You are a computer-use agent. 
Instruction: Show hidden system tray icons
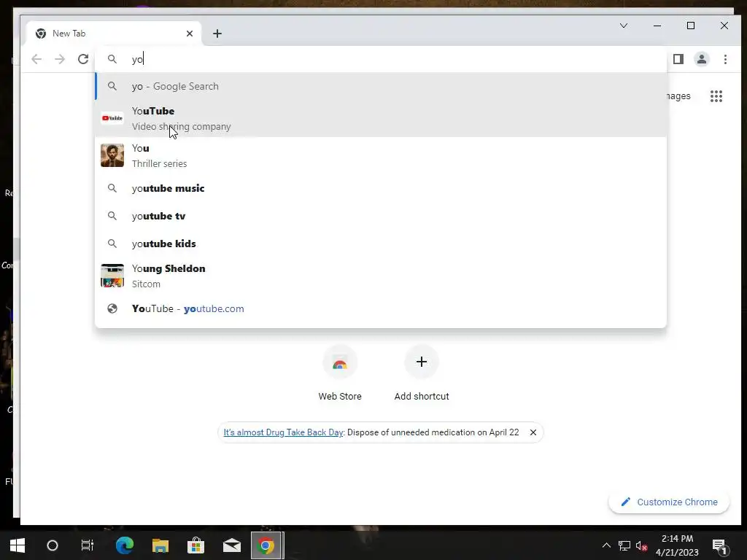606,545
